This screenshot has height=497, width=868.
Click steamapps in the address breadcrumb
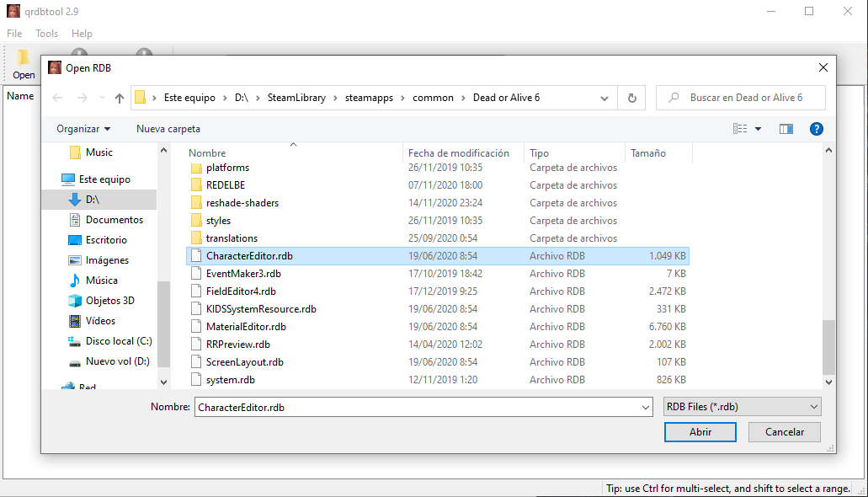370,98
